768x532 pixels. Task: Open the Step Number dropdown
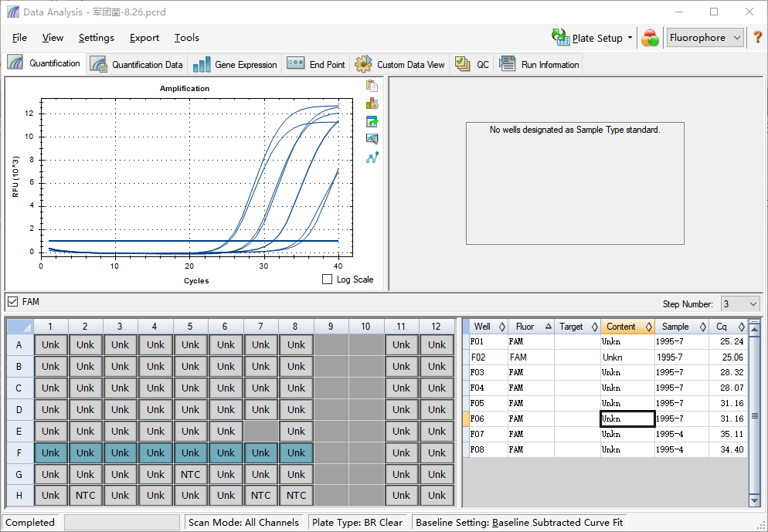coord(740,304)
